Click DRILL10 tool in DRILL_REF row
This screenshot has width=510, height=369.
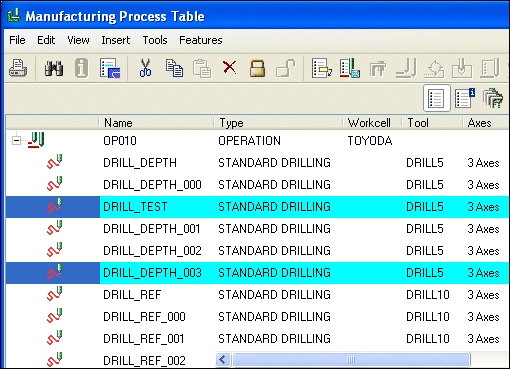point(428,295)
